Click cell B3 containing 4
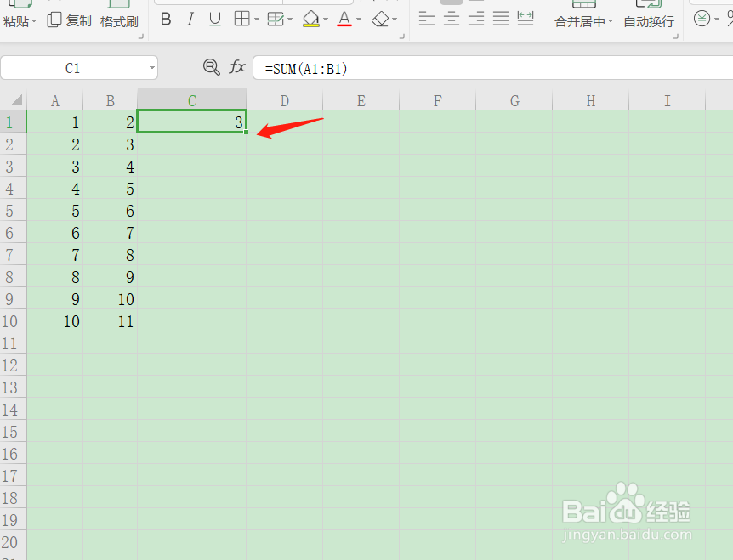 coord(111,167)
